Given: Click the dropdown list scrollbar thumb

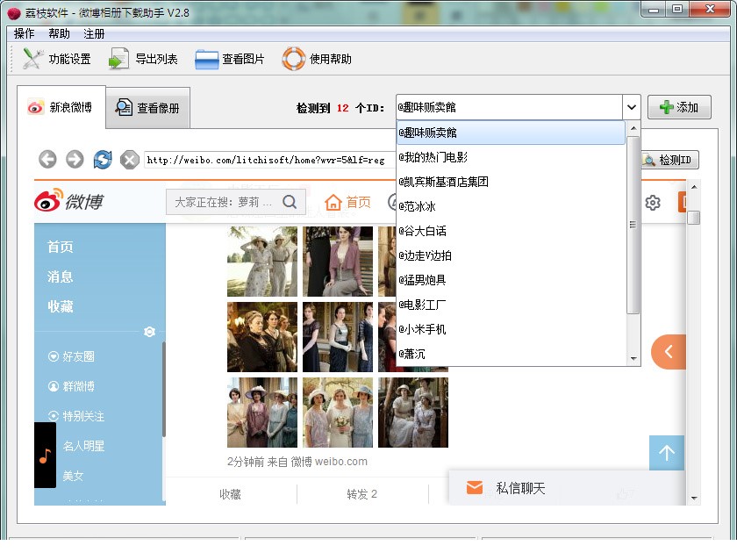Looking at the screenshot, I should (x=633, y=225).
